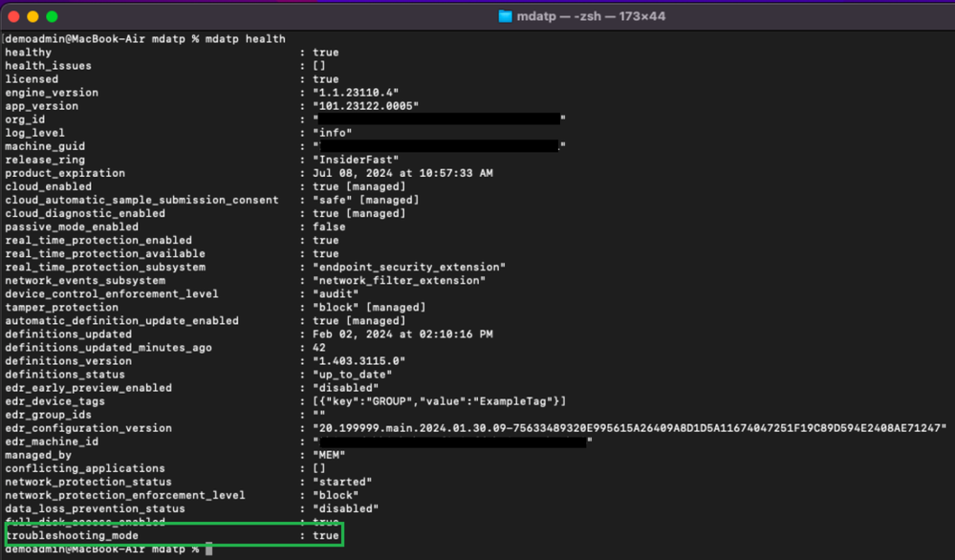
Task: Click the 'false' value of passive_mode_enabled
Action: 329,226
